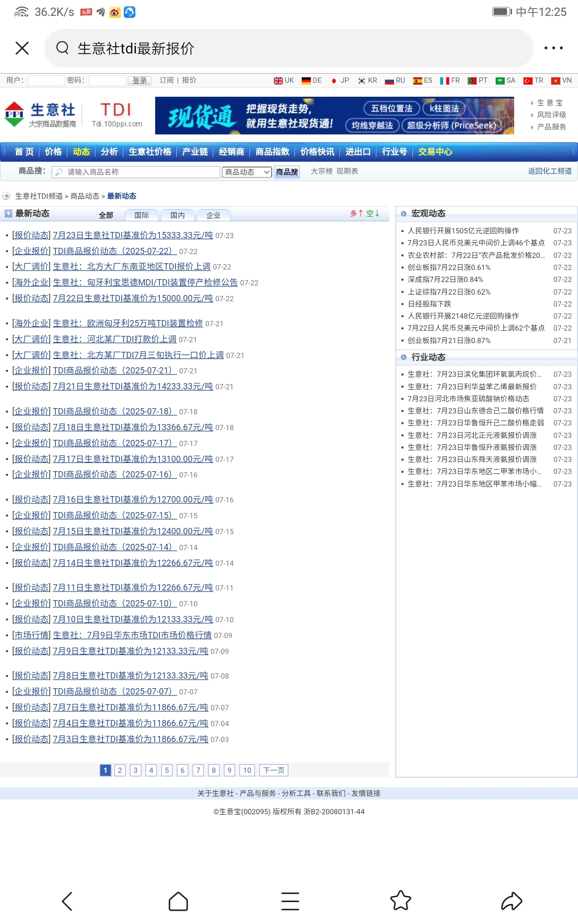Open the bottom hamburger menu icon
This screenshot has height=924, width=578.
(290, 901)
